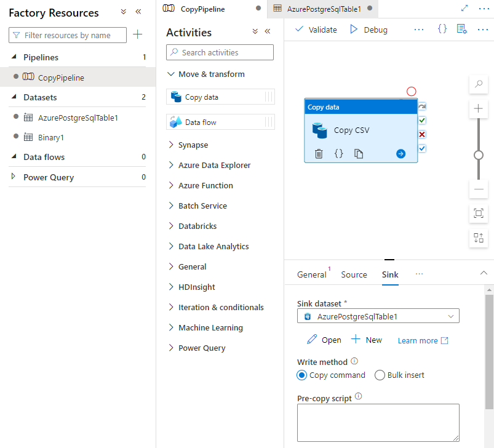This screenshot has width=494, height=448.
Task: Expand the Iteration & conditionals group
Action: tap(221, 308)
